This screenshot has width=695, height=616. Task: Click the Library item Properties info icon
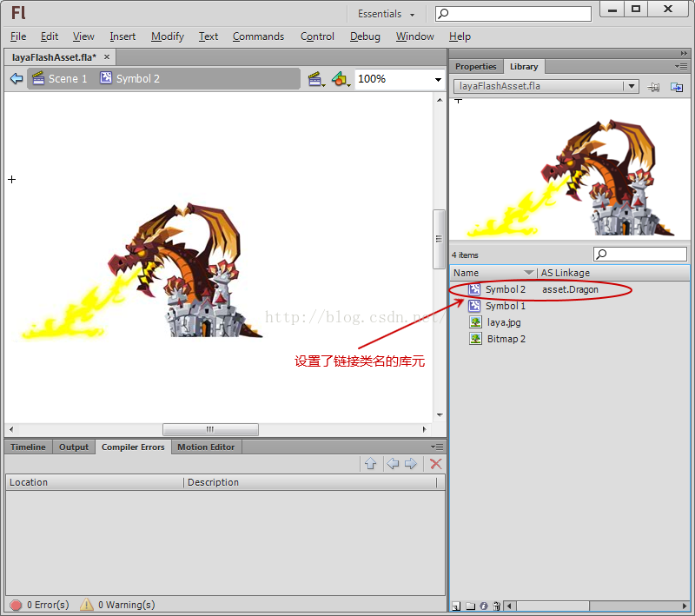(x=484, y=606)
